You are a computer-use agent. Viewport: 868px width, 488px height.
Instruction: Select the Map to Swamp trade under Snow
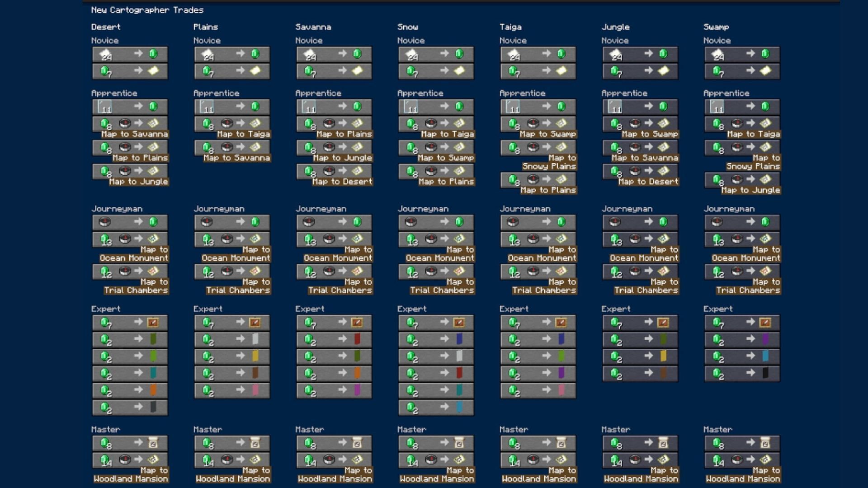pos(436,147)
